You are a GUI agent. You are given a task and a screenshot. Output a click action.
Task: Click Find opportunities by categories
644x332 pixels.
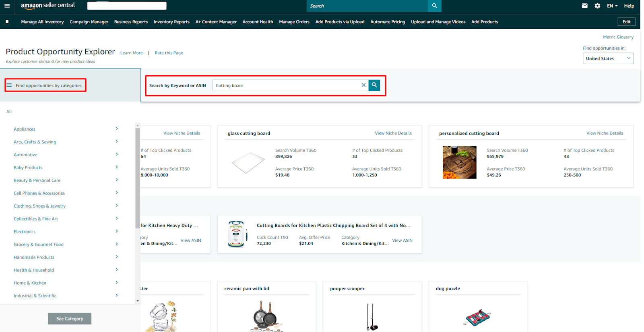(49, 85)
